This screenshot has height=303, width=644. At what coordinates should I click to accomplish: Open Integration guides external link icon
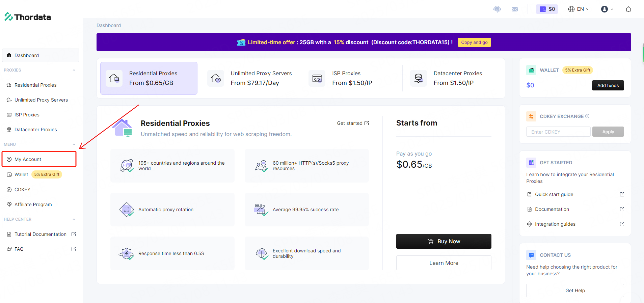tap(622, 224)
